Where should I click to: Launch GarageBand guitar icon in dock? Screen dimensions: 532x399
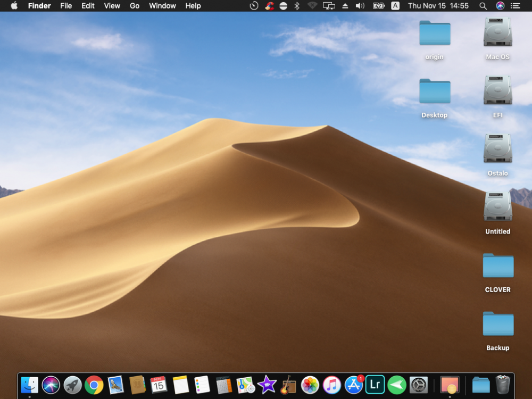(288, 385)
